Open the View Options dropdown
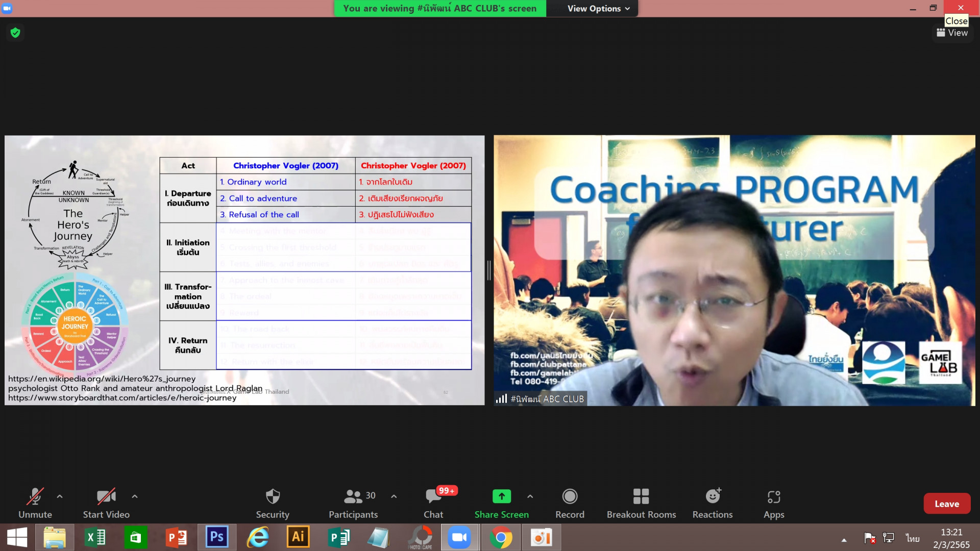Image resolution: width=980 pixels, height=551 pixels. click(x=598, y=8)
